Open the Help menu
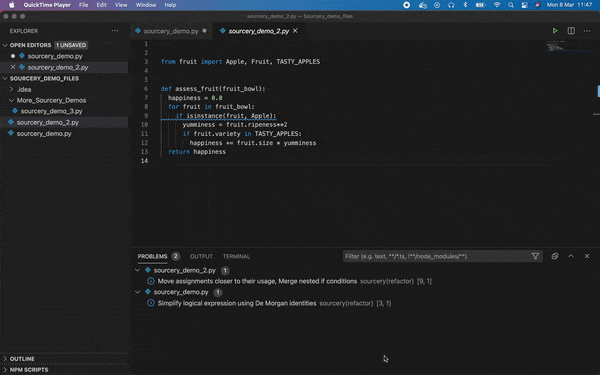 pyautogui.click(x=170, y=5)
